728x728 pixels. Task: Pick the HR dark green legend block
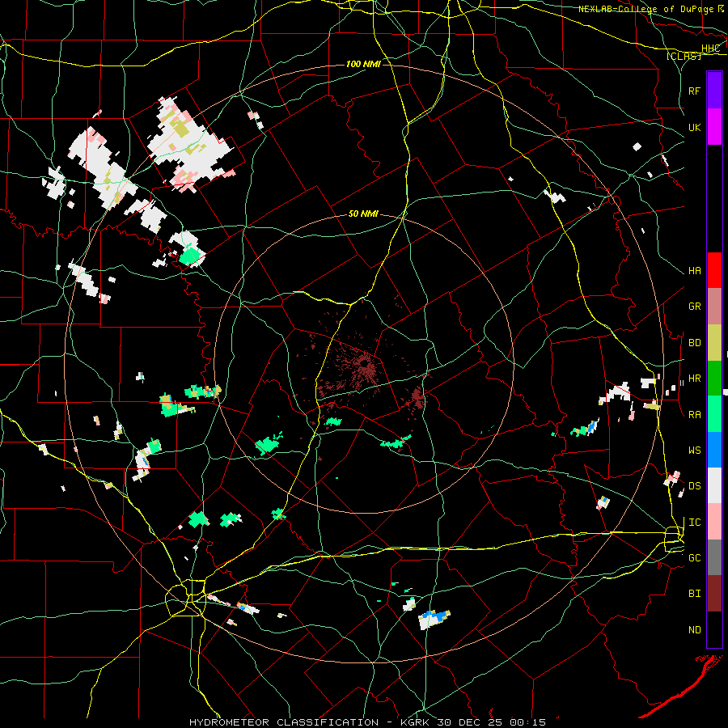pos(714,379)
